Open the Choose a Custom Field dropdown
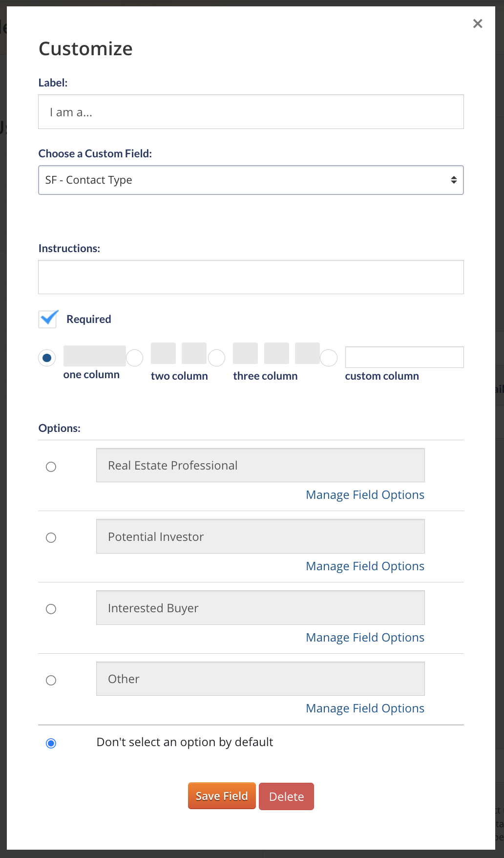 click(x=251, y=180)
